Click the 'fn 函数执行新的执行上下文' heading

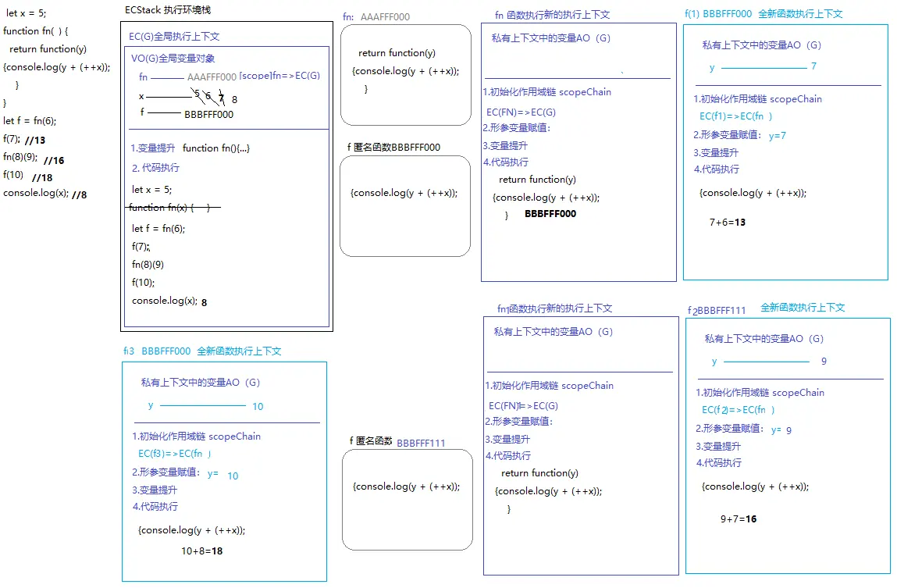point(552,15)
